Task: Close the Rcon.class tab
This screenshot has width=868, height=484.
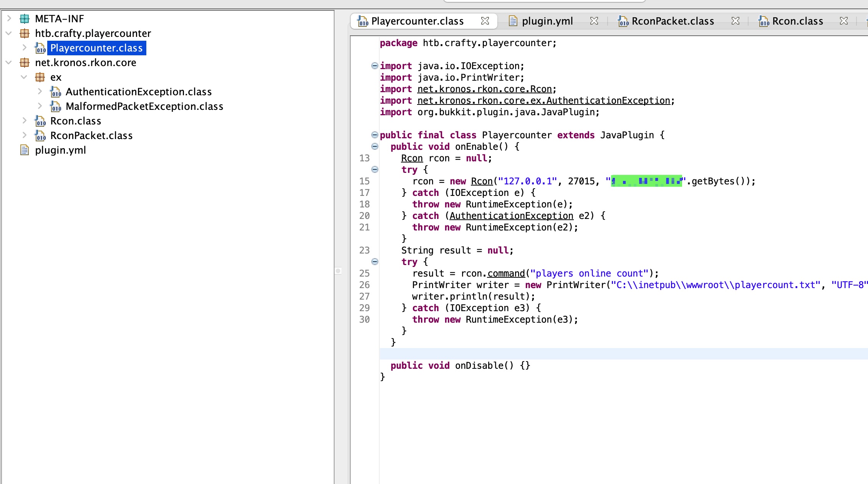Action: click(843, 21)
